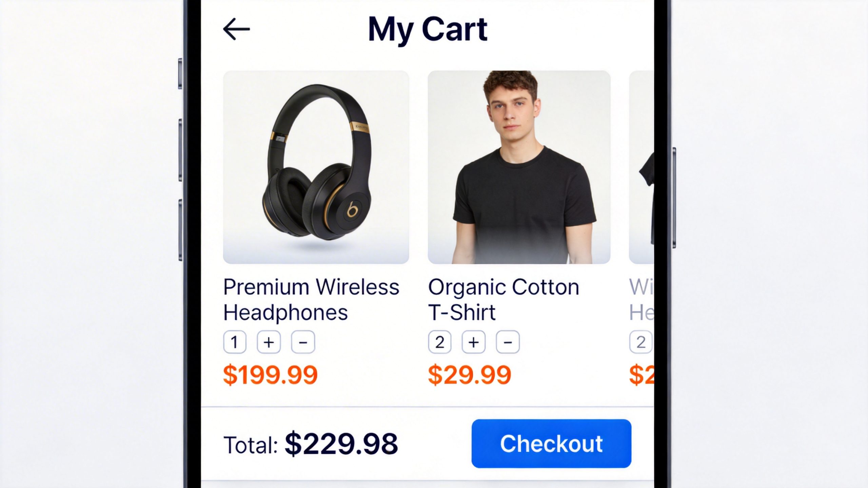Click the $199.99 price label

point(270,375)
